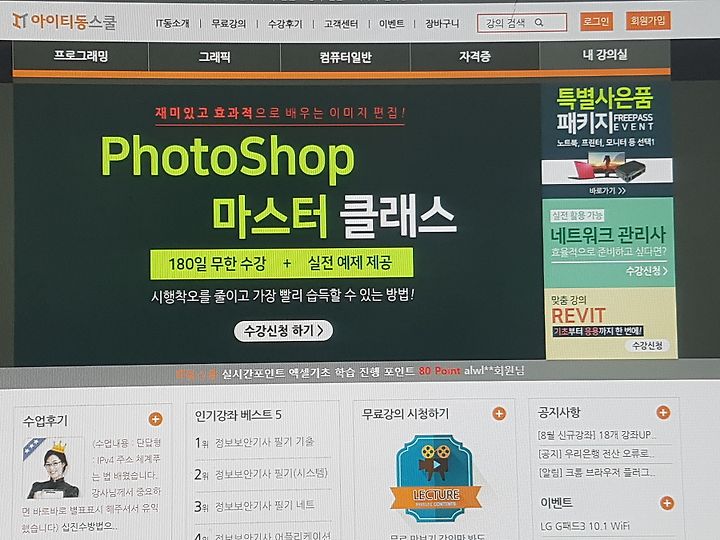The width and height of the screenshot is (720, 540).
Task: Click the 아이티동스쿨 site logo
Action: [x=64, y=21]
